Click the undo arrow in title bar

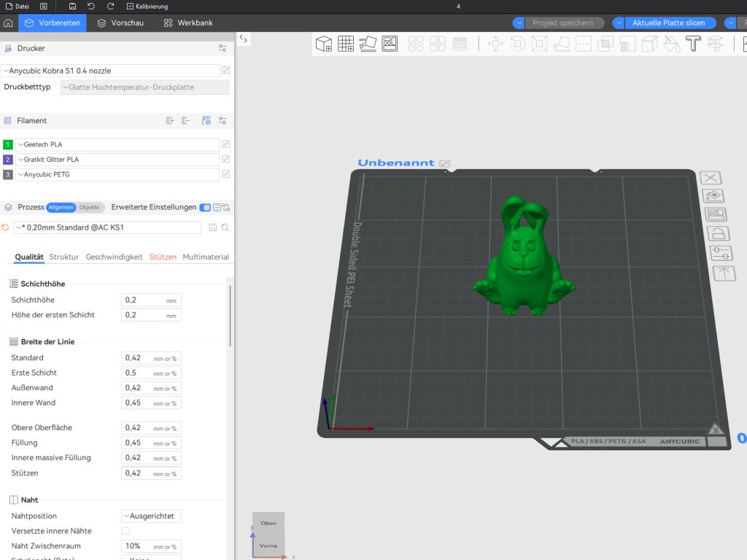pos(91,6)
